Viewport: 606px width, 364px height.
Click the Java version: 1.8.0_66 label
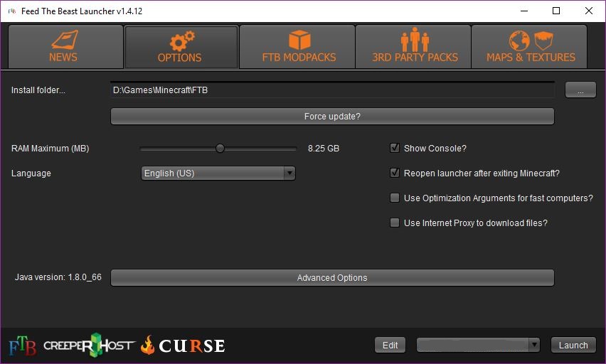pos(58,277)
